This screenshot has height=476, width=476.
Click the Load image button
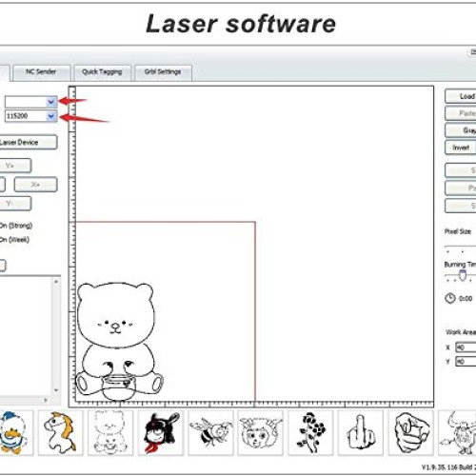tap(461, 96)
